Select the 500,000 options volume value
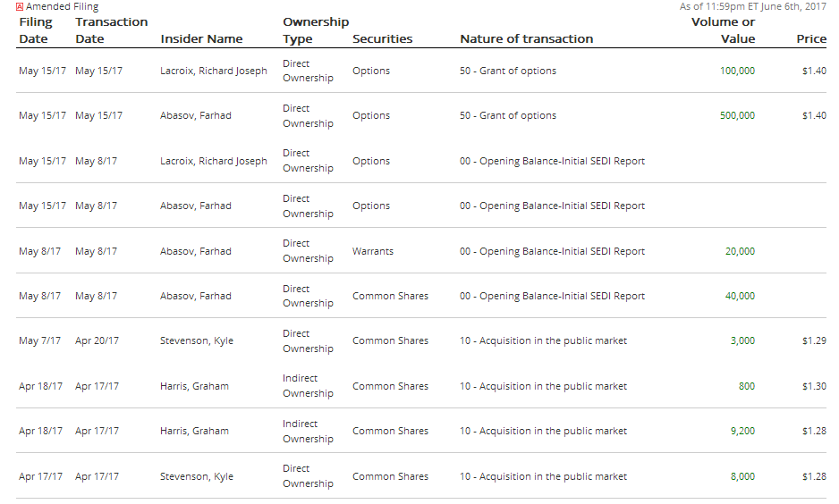Screen dimensions: 839x504 pyautogui.click(x=737, y=115)
